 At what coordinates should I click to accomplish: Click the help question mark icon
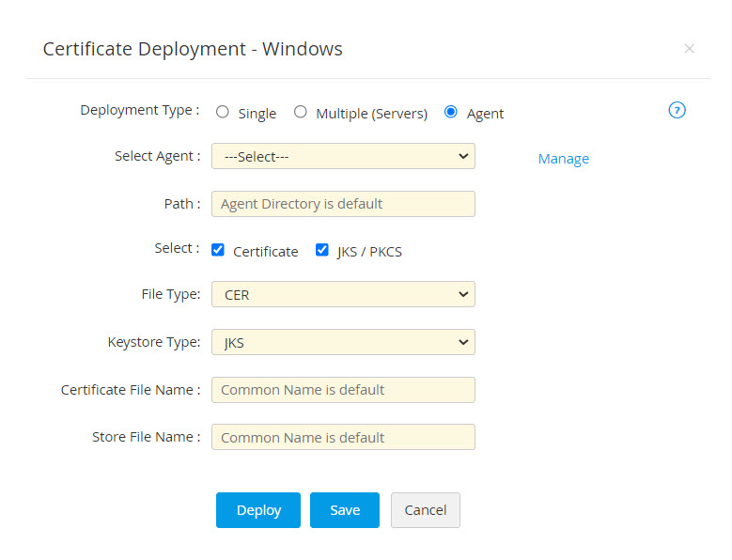coord(677,110)
